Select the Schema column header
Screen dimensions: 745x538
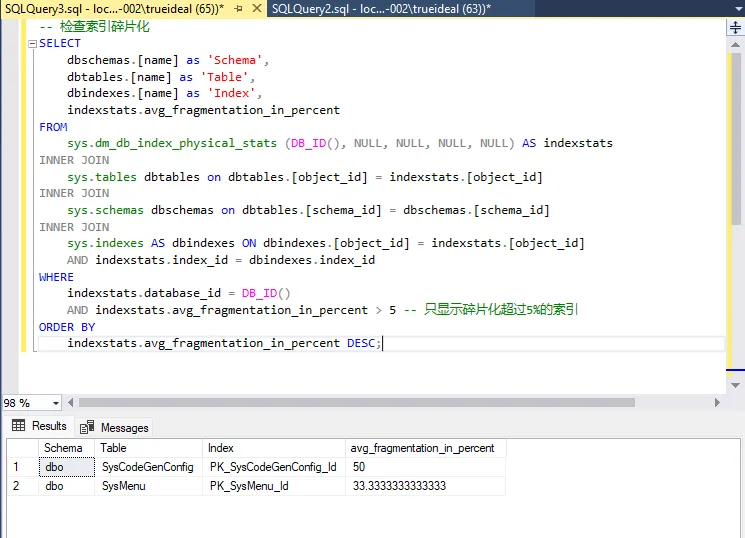(x=64, y=448)
